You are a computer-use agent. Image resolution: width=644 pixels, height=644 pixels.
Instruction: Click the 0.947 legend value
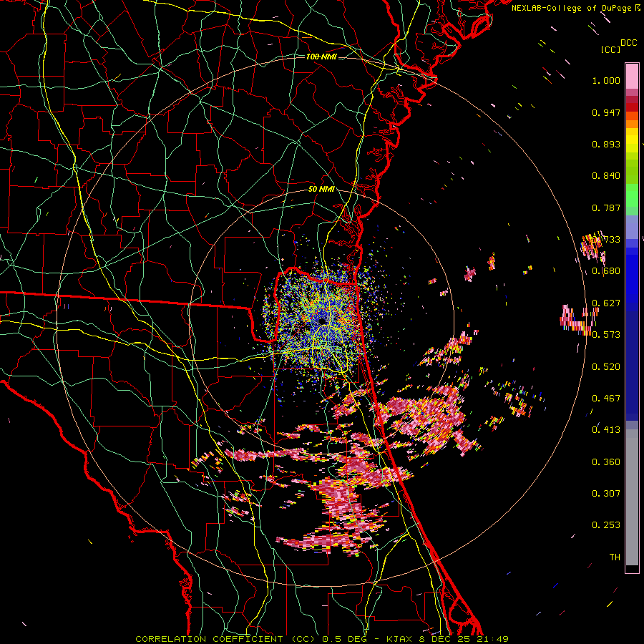[x=606, y=112]
